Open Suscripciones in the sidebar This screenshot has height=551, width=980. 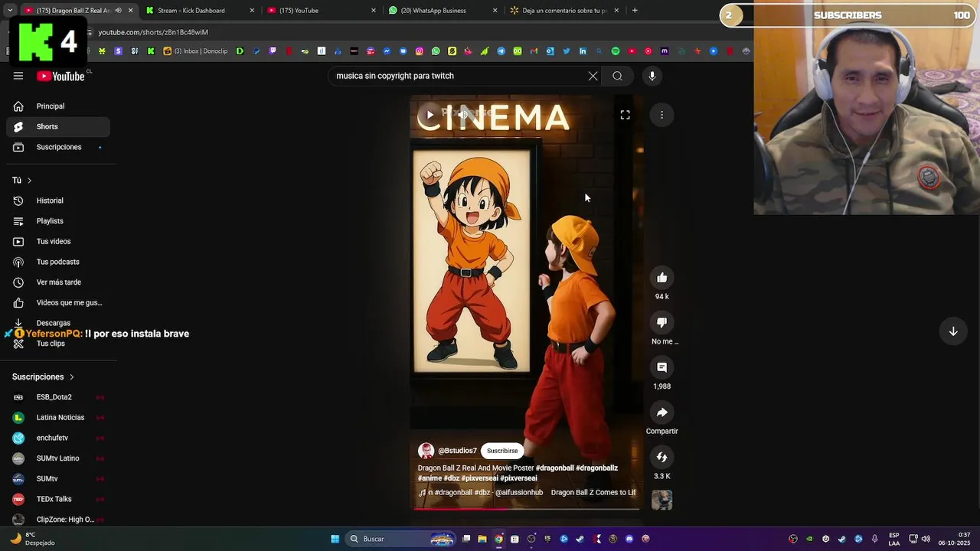(58, 147)
